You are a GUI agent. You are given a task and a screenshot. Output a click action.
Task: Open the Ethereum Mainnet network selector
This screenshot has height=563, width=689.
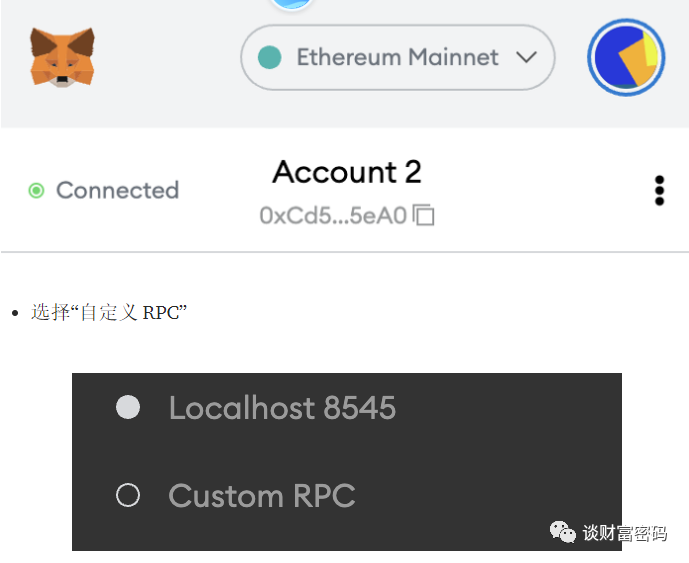(398, 58)
